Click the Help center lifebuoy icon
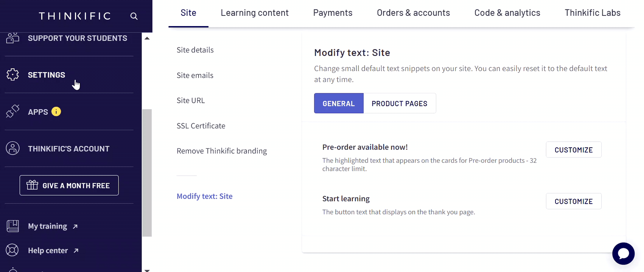644x272 pixels. tap(12, 250)
